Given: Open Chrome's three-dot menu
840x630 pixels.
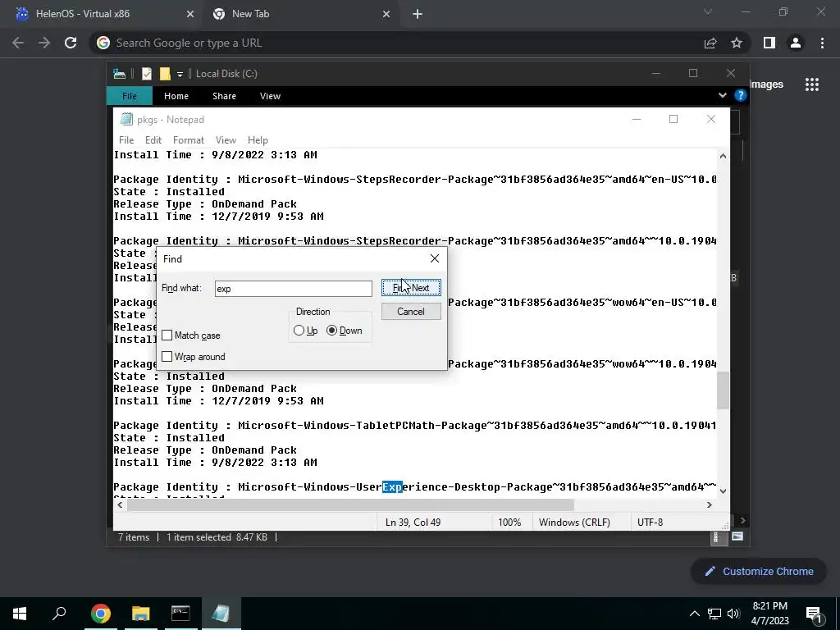Looking at the screenshot, I should click(x=822, y=43).
